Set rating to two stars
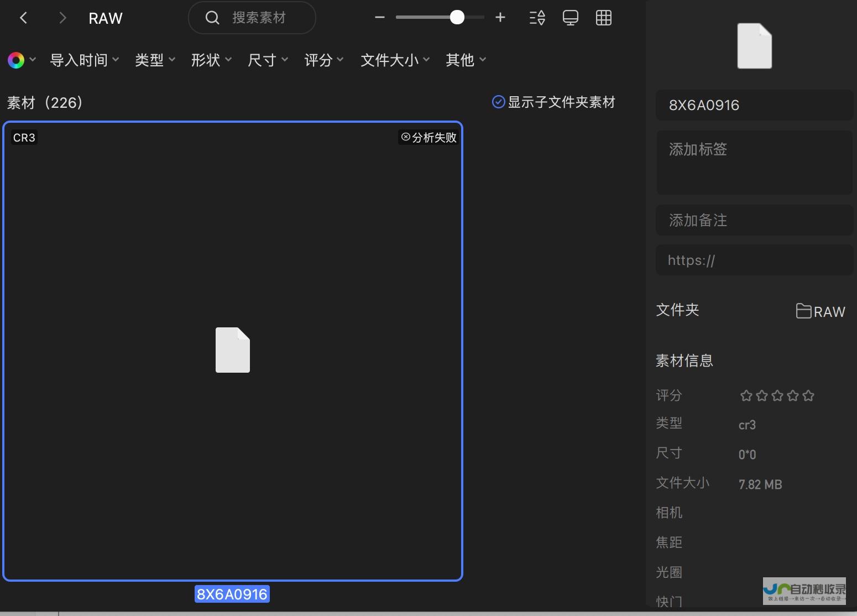Viewport: 857px width, 616px height. (x=762, y=395)
